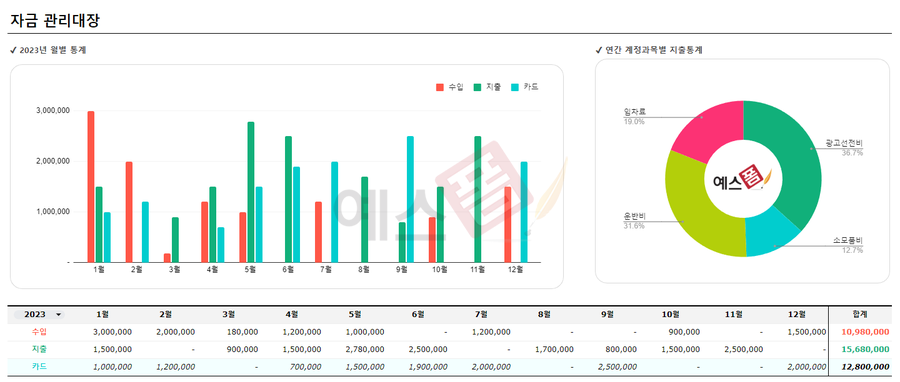The height and width of the screenshot is (382, 900).
Task: Click the 3,000,000 y-axis label
Action: (x=53, y=111)
